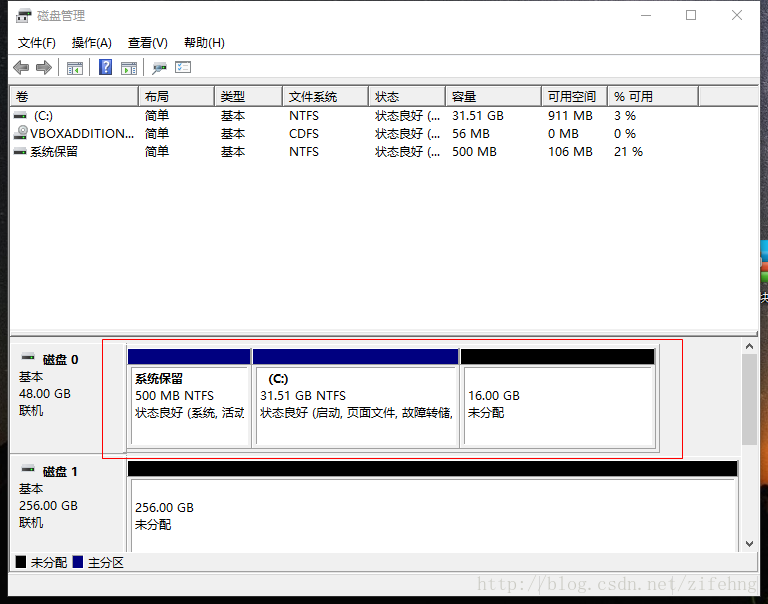Click the black 未分配 legend swatch
Image resolution: width=768 pixels, height=604 pixels.
pos(21,562)
